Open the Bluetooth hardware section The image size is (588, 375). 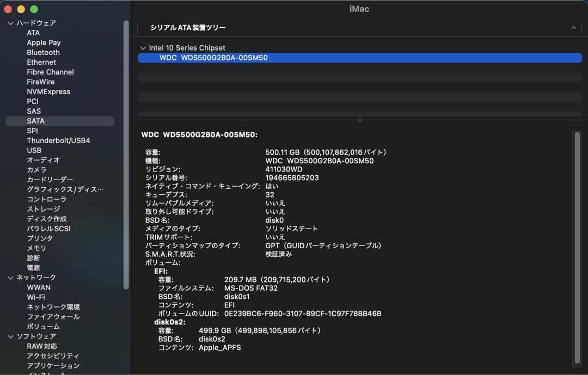[x=42, y=52]
